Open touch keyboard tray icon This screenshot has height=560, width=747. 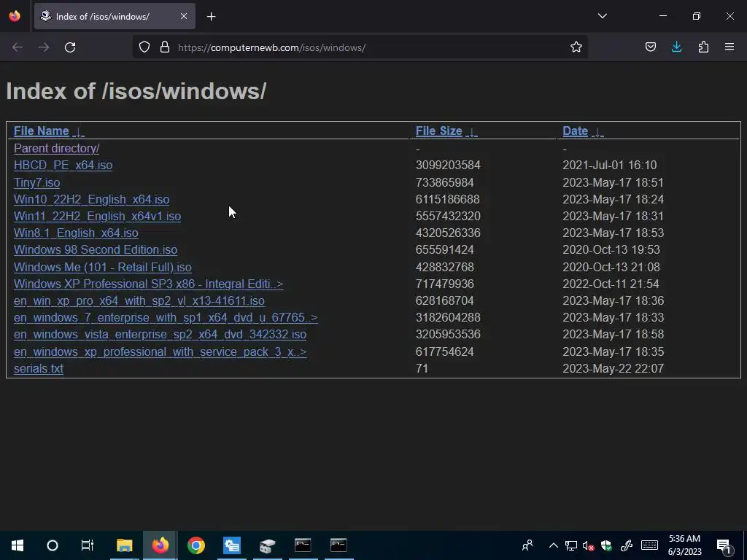click(x=649, y=545)
